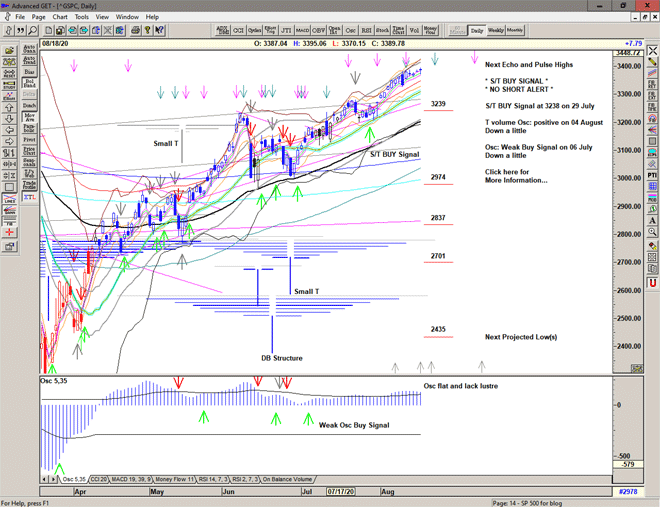Open the Tools menu
The image size is (660, 507).
82,17
